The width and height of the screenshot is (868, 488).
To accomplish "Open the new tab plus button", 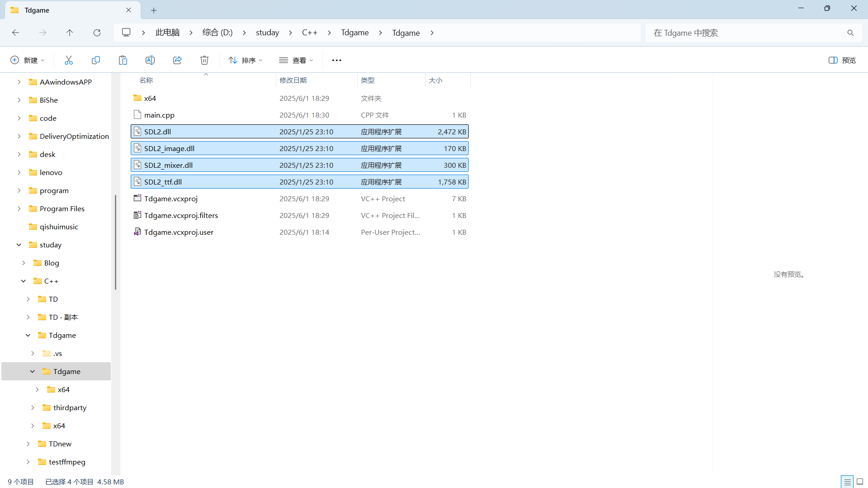I will tap(154, 10).
